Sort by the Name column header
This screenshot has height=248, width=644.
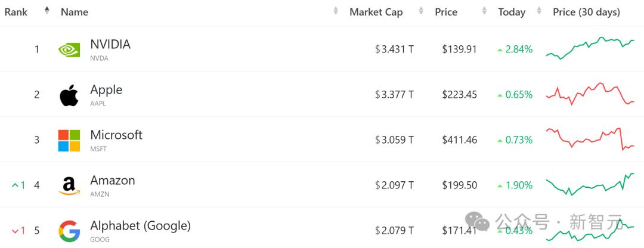[75, 12]
